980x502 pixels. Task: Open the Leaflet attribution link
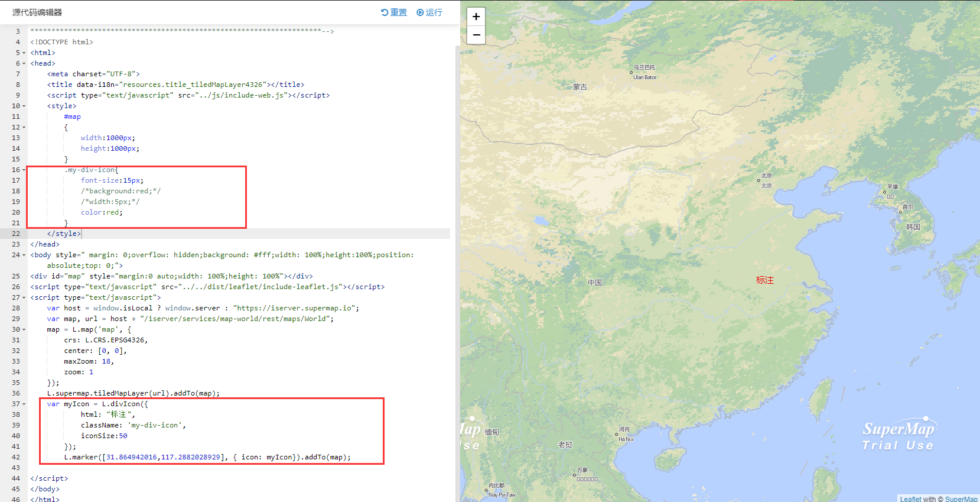910,498
